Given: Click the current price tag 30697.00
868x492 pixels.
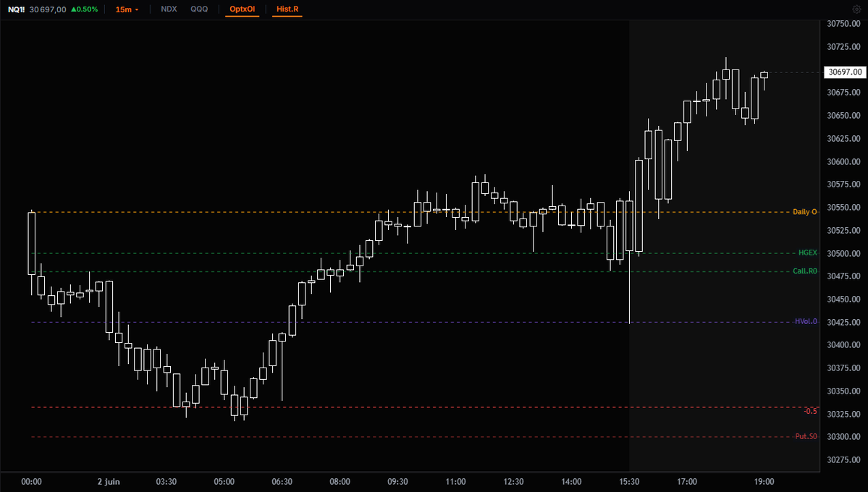Looking at the screenshot, I should pos(845,72).
